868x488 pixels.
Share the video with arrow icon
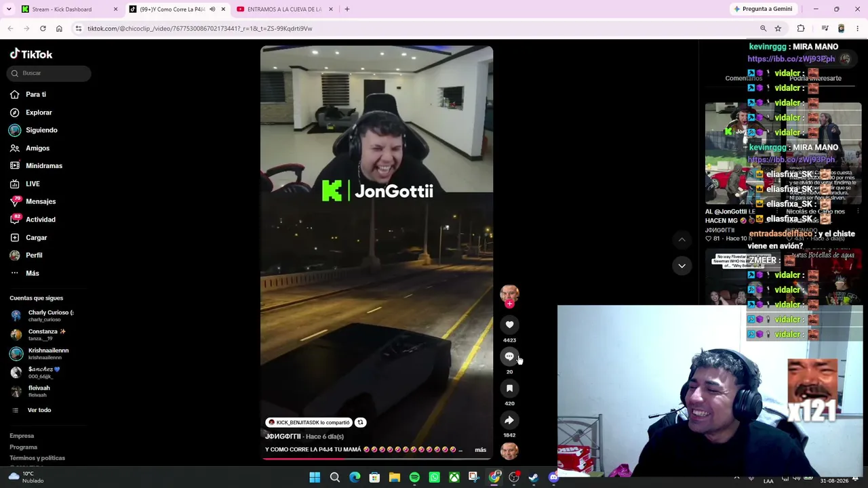pyautogui.click(x=509, y=420)
